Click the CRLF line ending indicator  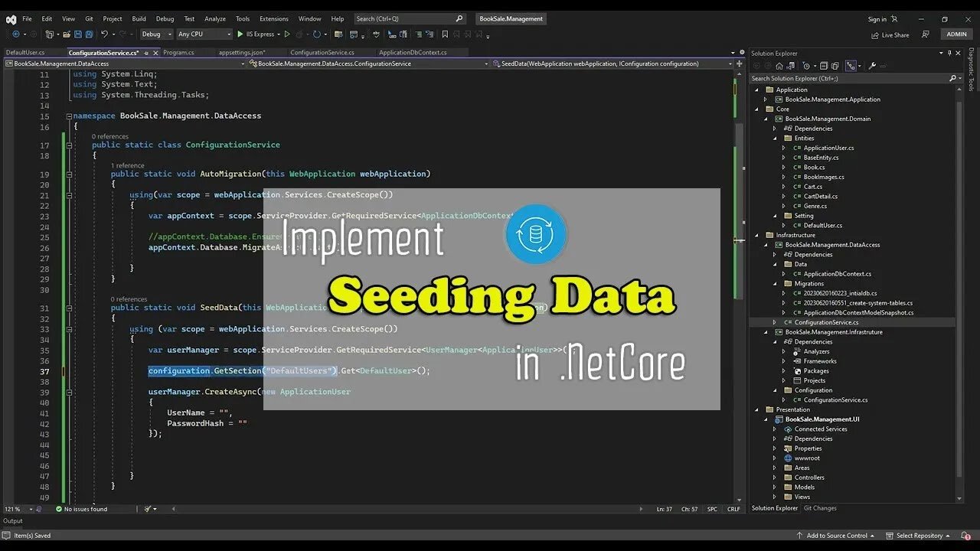pos(733,509)
